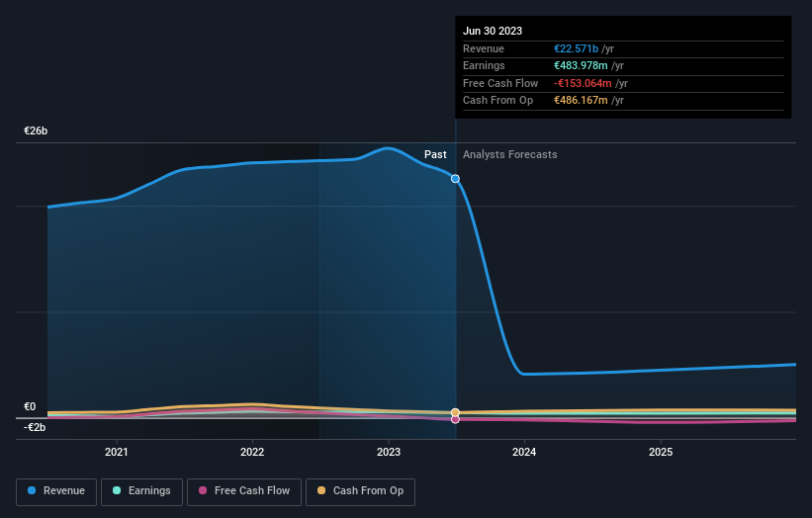Click the €483.978m earnings value

(581, 65)
